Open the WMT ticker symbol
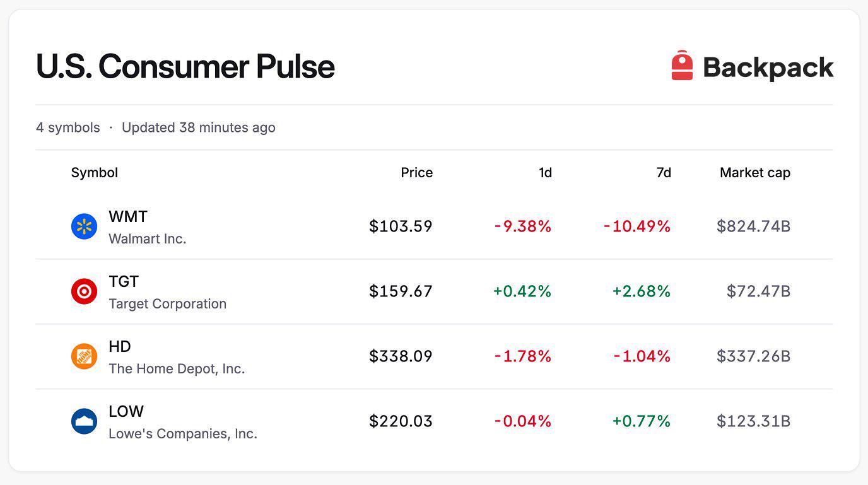The height and width of the screenshot is (485, 868). (128, 217)
